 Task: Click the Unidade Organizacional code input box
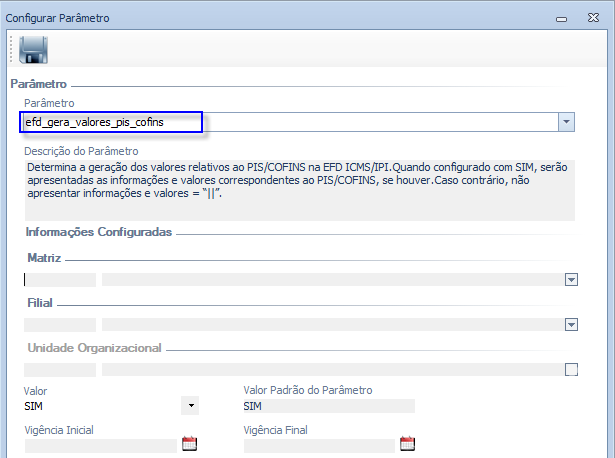pyautogui.click(x=60, y=370)
